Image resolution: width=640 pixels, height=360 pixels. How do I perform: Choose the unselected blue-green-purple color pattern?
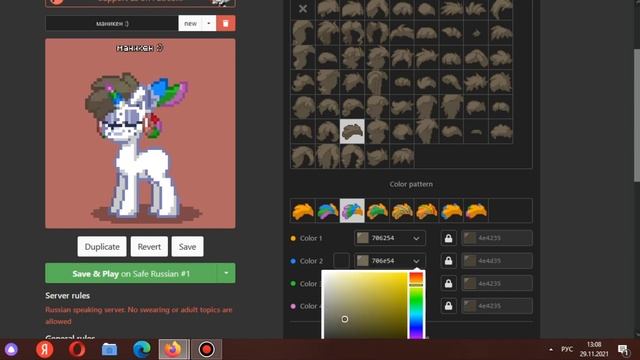point(328,211)
